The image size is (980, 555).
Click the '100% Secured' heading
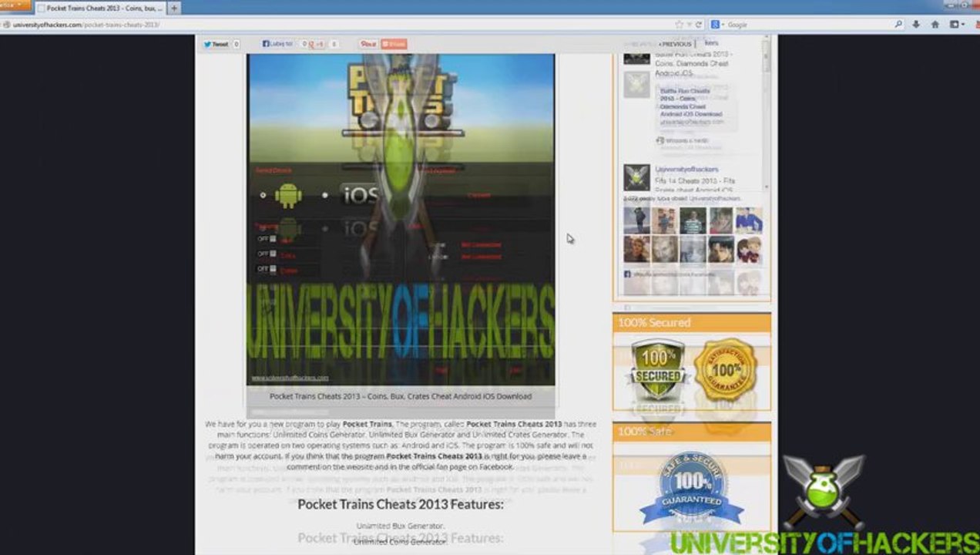(x=654, y=322)
